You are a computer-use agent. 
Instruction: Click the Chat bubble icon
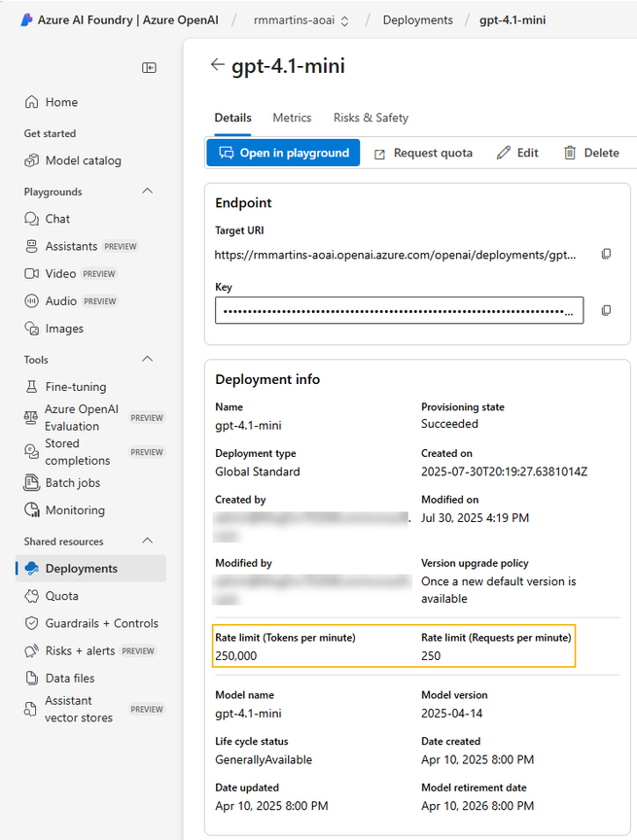[32, 219]
